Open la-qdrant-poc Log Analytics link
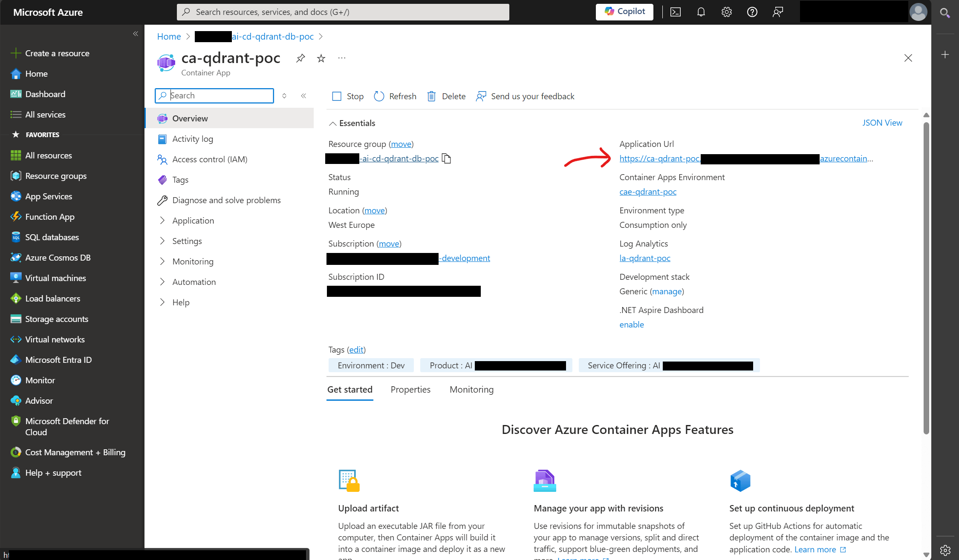The height and width of the screenshot is (560, 959). [645, 258]
